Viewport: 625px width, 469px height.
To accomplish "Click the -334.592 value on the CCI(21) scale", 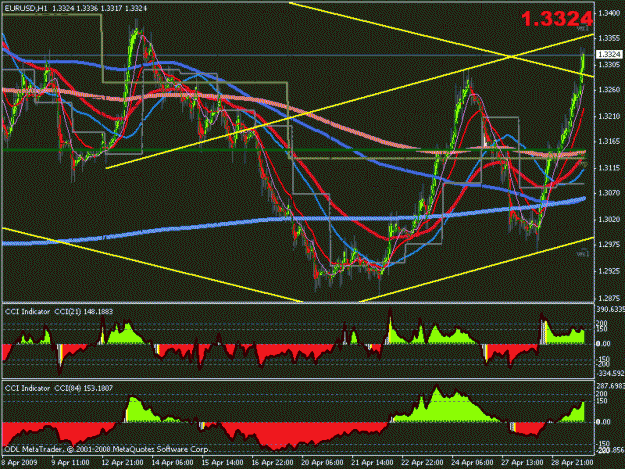I will pyautogui.click(x=610, y=373).
